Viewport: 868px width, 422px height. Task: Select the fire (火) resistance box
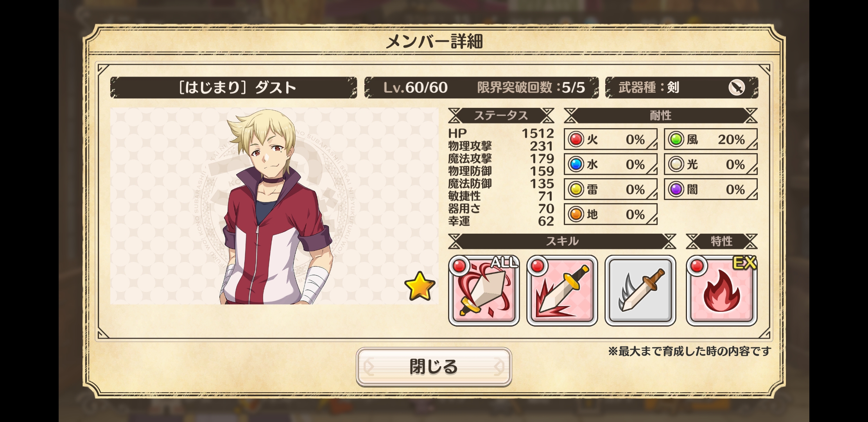pyautogui.click(x=610, y=139)
